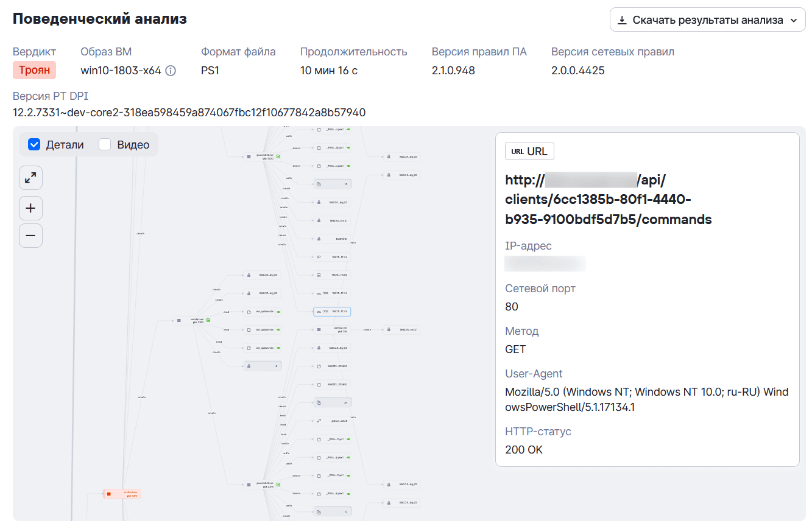Expand the grouped lock node labeled 8
This screenshot has width=812, height=529.
pyautogui.click(x=263, y=366)
